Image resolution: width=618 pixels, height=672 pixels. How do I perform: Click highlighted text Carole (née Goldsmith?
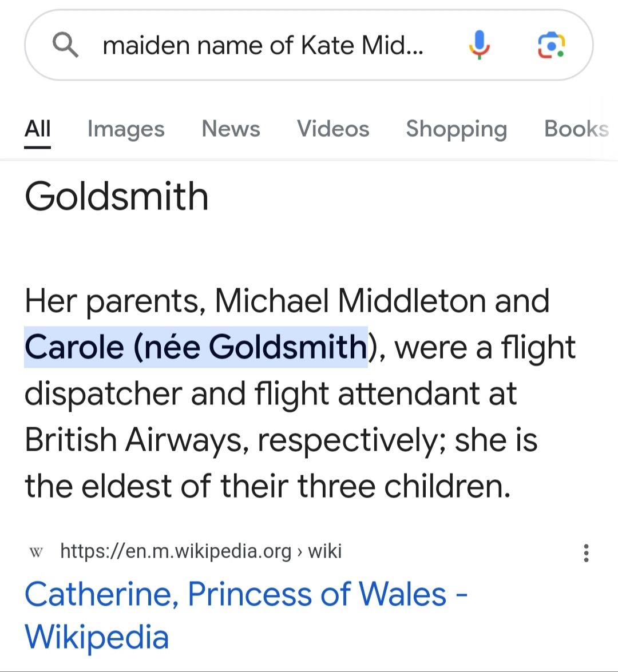click(x=195, y=347)
